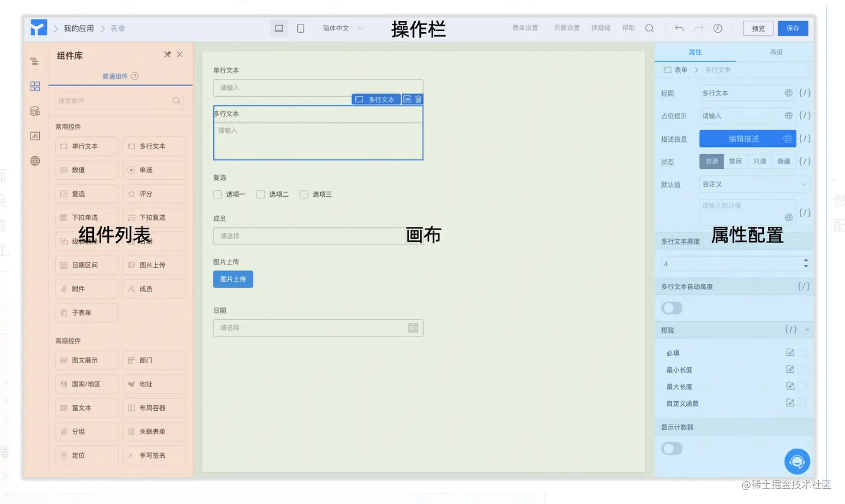Open 表单设置 in the top toolbar
The image size is (845, 504).
coord(524,28)
